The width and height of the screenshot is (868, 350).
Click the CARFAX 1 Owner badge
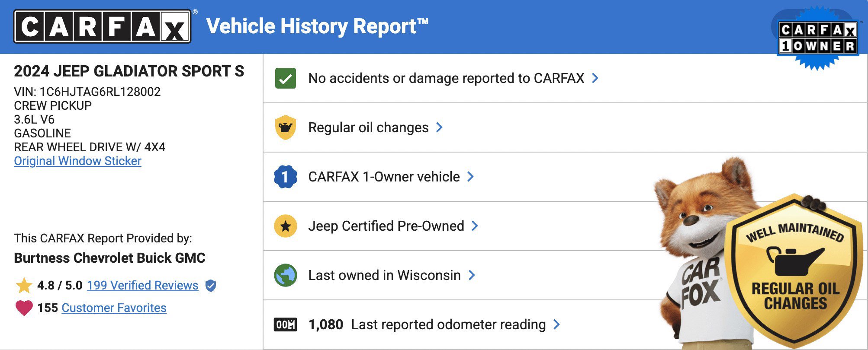click(x=817, y=38)
